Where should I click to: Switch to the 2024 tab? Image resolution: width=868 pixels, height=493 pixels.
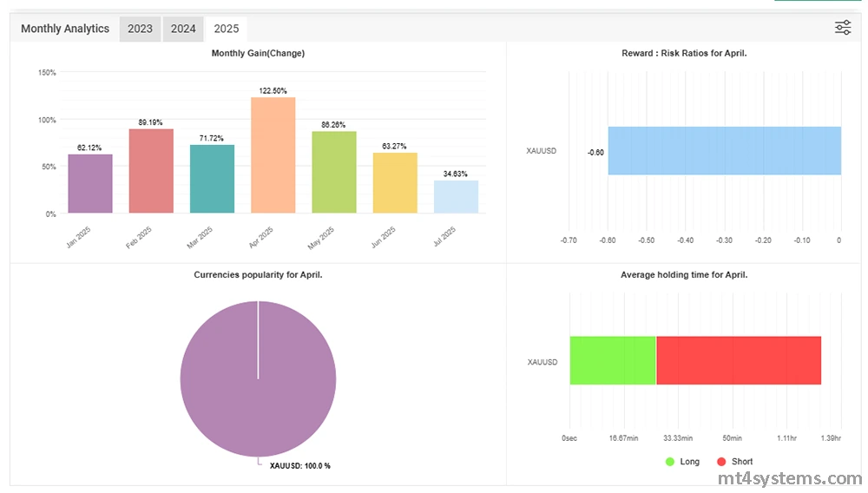[183, 29]
